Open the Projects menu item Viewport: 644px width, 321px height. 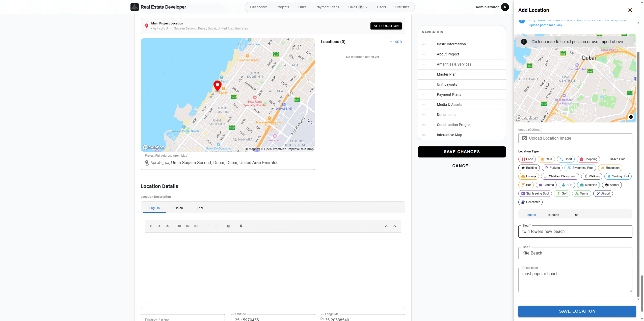click(x=283, y=7)
